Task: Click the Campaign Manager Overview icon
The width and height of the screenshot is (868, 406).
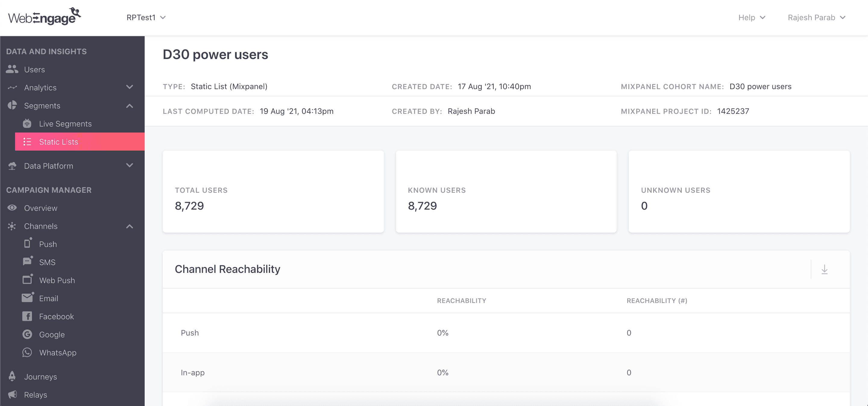Action: coord(12,208)
